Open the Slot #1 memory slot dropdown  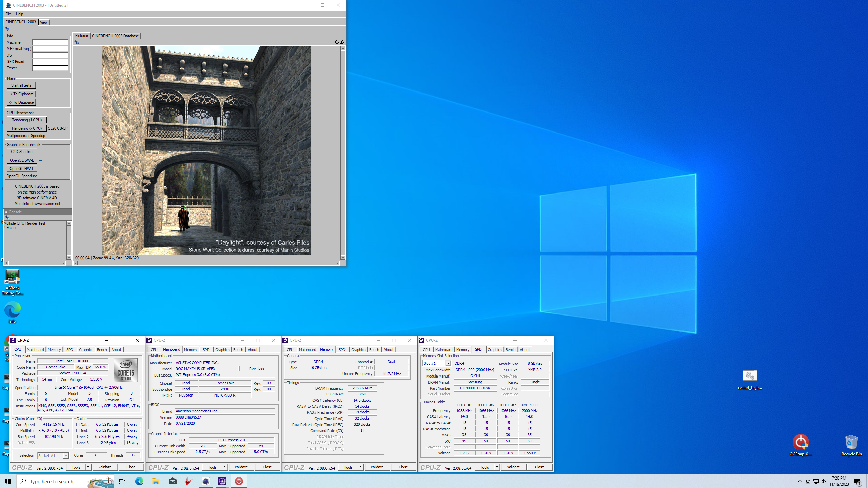coord(448,363)
